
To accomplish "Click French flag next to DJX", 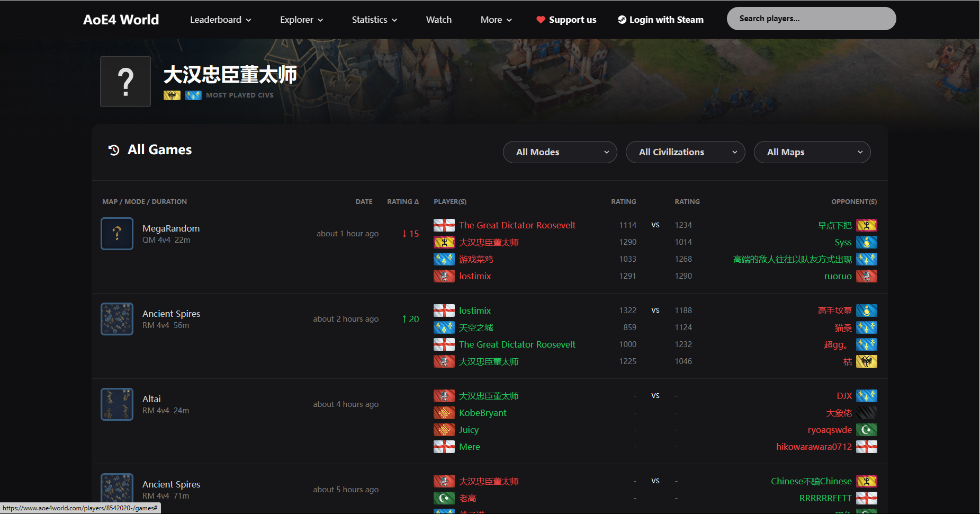I will click(867, 396).
